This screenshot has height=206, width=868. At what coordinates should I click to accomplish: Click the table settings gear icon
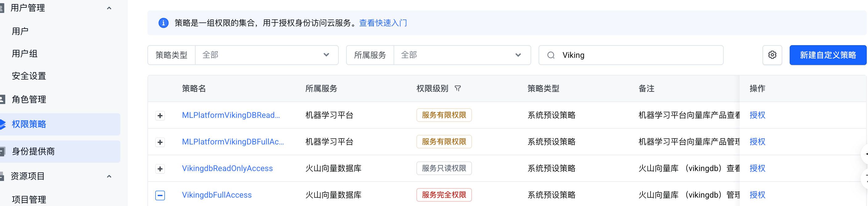click(x=772, y=55)
